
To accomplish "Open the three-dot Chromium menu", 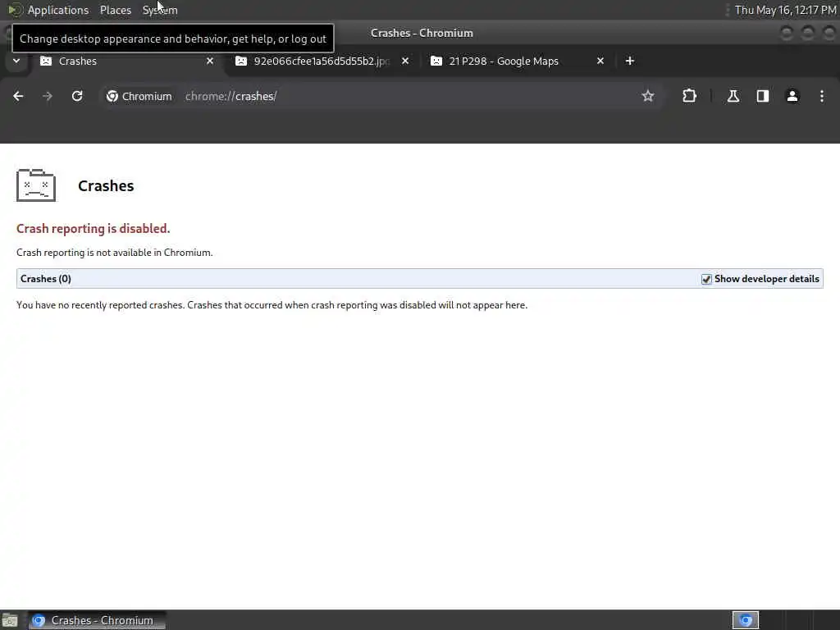I will pos(821,96).
